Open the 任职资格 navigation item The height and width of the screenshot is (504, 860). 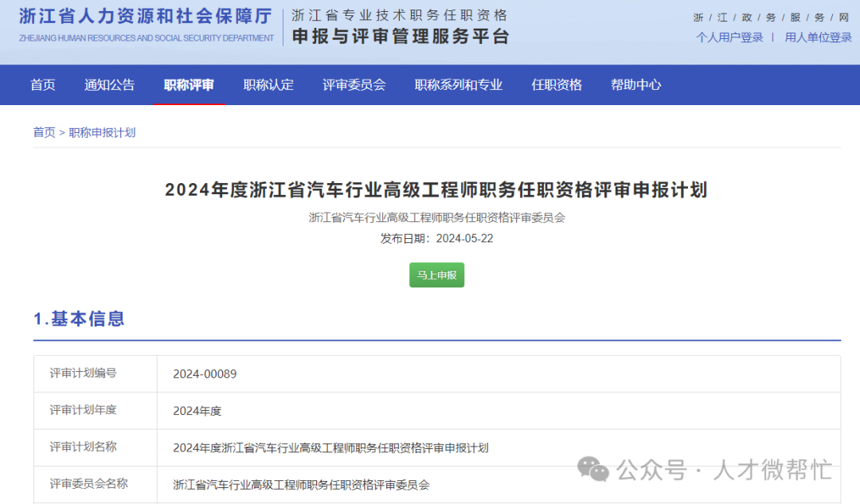(x=557, y=85)
